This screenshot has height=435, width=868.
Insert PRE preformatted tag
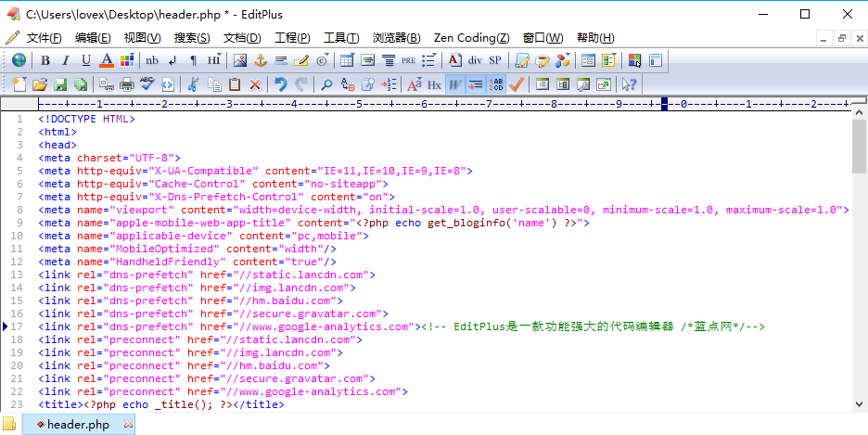coord(409,59)
